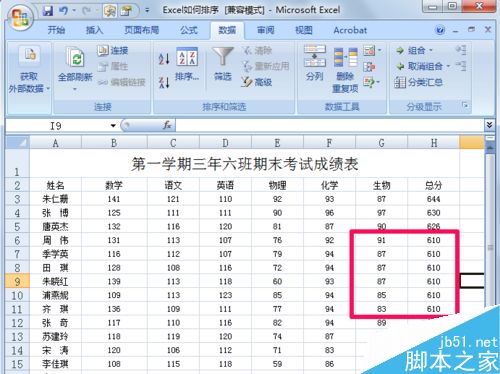Screen dimensions: 500x374
Task: Select column H header
Action: (433, 143)
